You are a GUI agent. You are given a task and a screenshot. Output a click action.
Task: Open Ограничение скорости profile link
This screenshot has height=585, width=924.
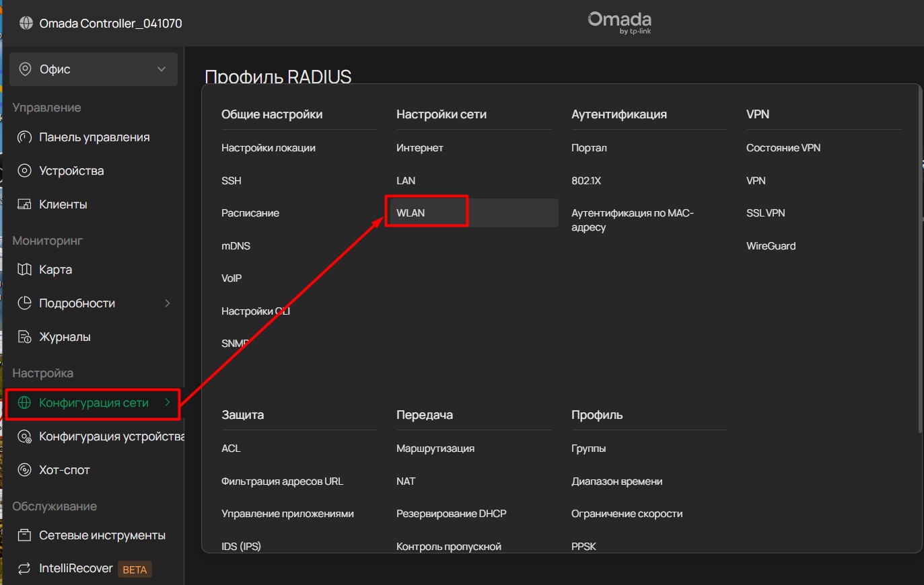click(x=627, y=514)
